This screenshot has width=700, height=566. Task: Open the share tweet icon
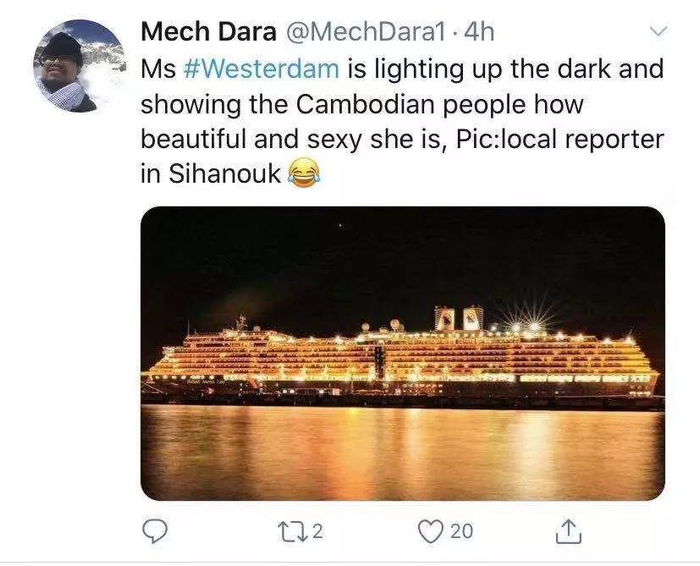(565, 532)
